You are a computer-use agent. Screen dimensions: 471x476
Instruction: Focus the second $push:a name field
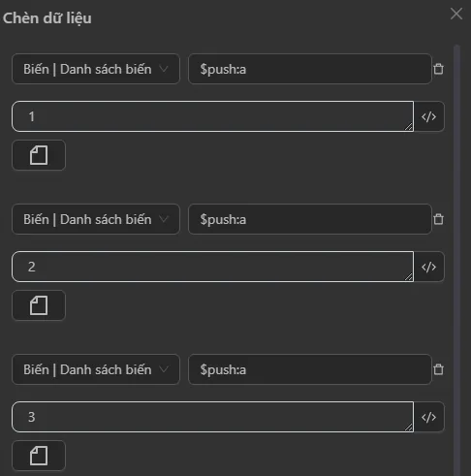tap(310, 219)
